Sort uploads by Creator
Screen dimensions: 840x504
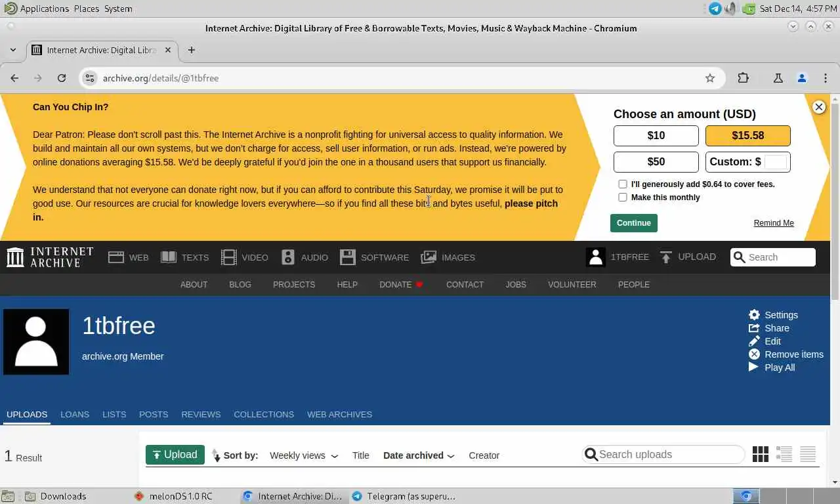click(x=484, y=455)
